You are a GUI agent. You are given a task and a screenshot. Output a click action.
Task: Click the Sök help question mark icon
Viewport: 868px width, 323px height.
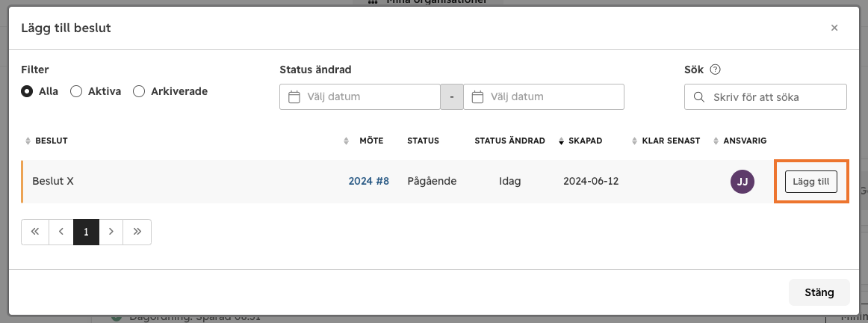click(x=715, y=70)
